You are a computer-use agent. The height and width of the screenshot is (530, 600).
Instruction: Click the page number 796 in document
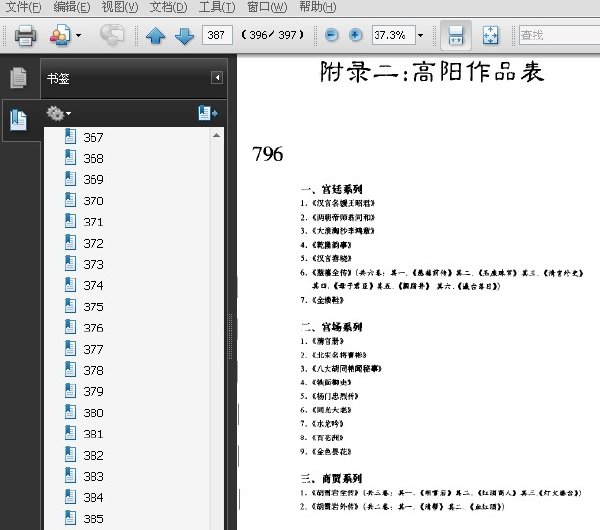267,154
